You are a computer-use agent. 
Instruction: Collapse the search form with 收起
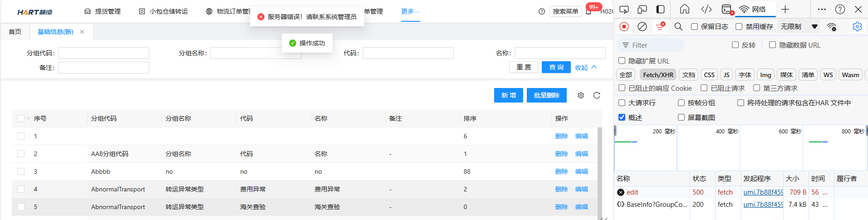pos(585,68)
